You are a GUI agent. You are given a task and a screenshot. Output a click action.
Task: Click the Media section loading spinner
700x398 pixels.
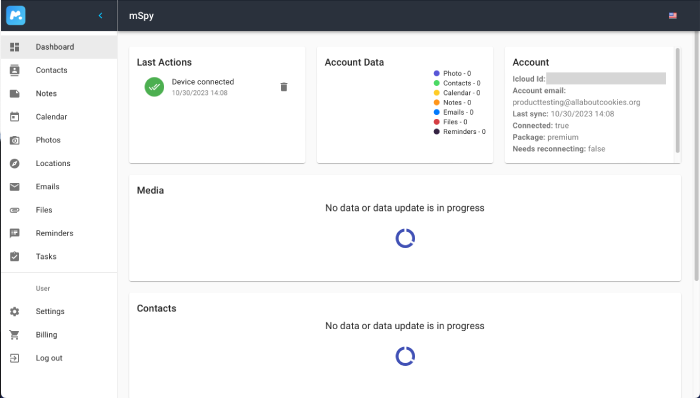coord(405,238)
